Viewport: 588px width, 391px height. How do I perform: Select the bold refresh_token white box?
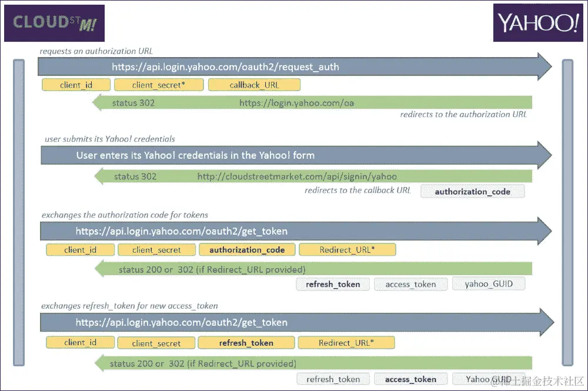(x=333, y=284)
